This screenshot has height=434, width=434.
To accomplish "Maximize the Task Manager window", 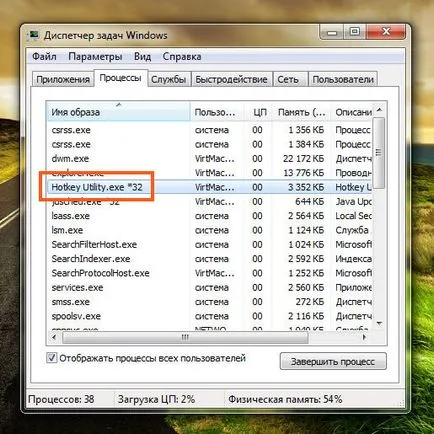I will pyautogui.click(x=355, y=32).
